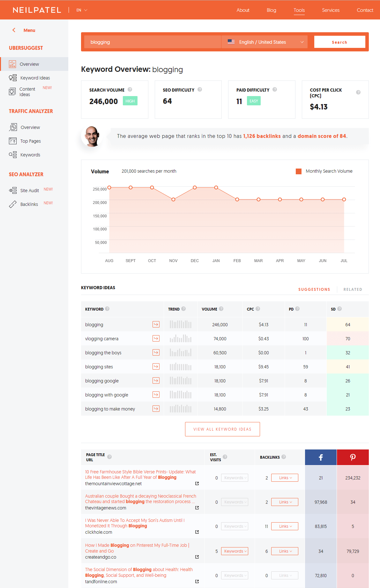
Task: Open external link for clickhole.com
Action: coord(197,532)
